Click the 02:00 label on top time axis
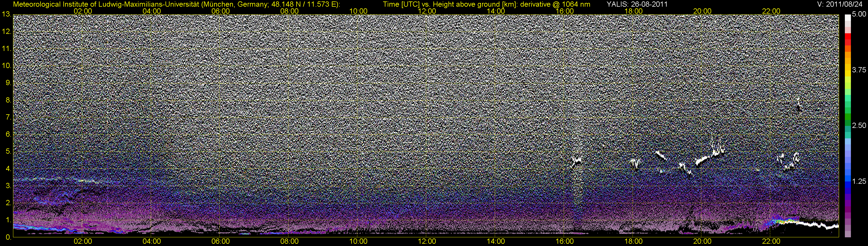The width and height of the screenshot is (868, 246). point(83,11)
